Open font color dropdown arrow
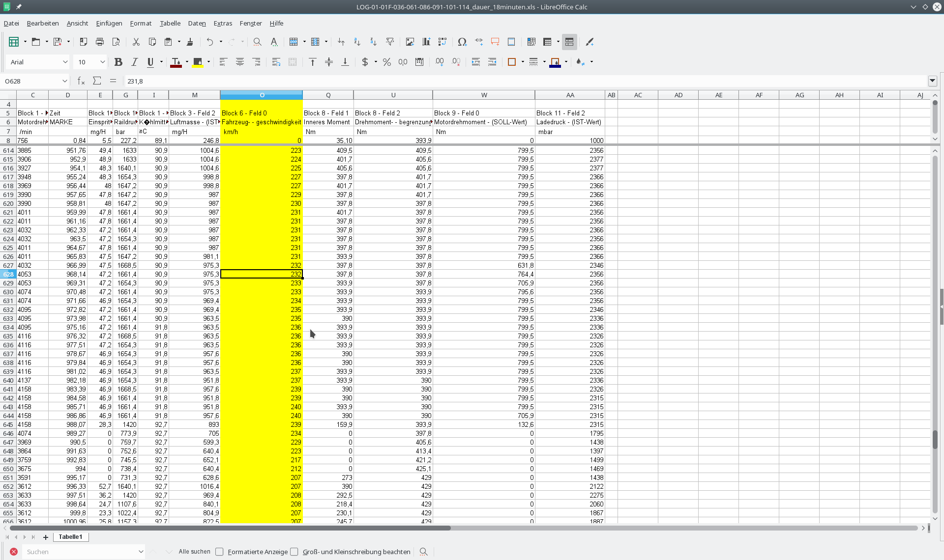Screen dimensions: 944x560 [187, 62]
